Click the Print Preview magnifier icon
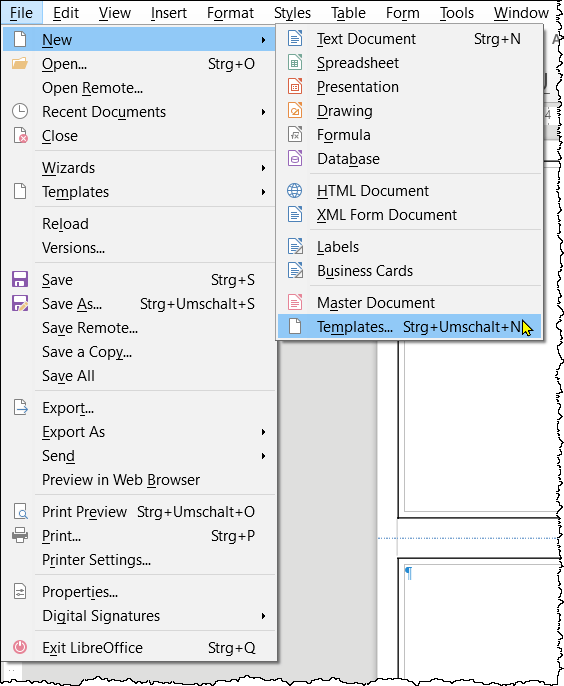Image resolution: width=564 pixels, height=686 pixels. 21,511
